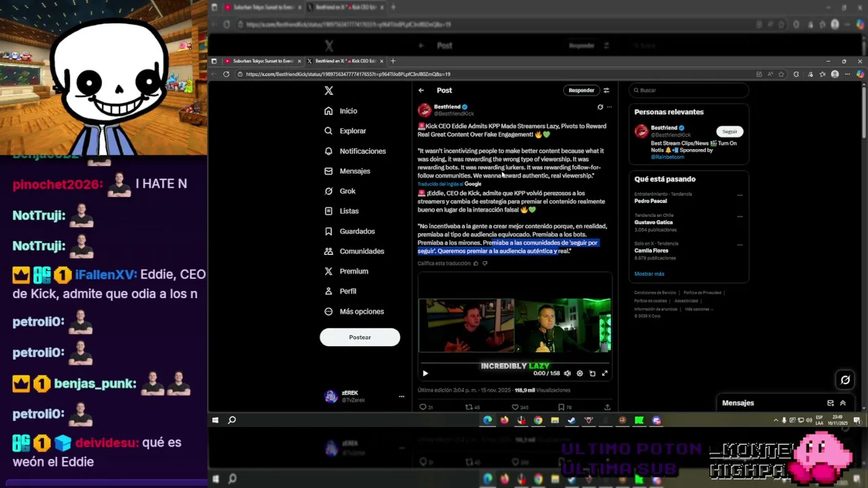Open Explorar in the sidebar
The width and height of the screenshot is (868, 488).
pos(345,131)
